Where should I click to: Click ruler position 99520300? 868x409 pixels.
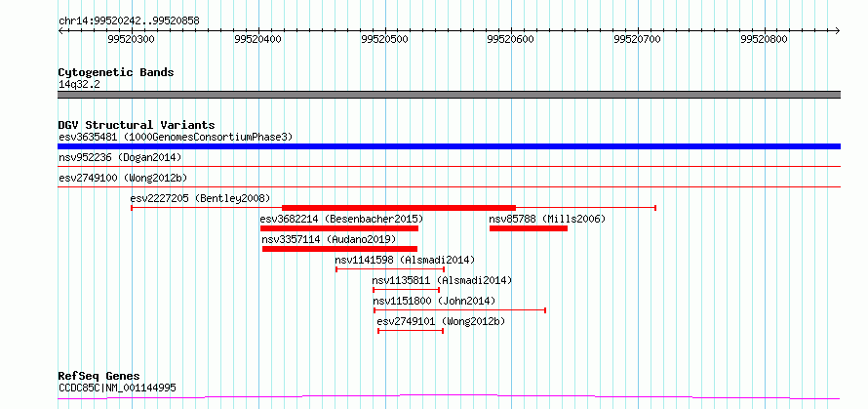pos(132,39)
